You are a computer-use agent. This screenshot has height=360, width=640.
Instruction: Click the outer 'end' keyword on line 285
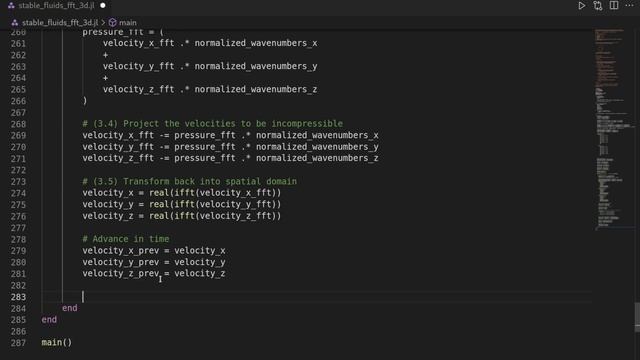(x=49, y=320)
